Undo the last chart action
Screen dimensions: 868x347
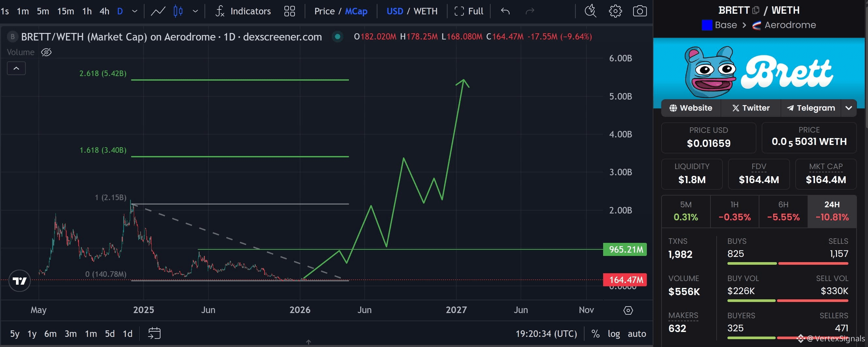click(x=504, y=11)
